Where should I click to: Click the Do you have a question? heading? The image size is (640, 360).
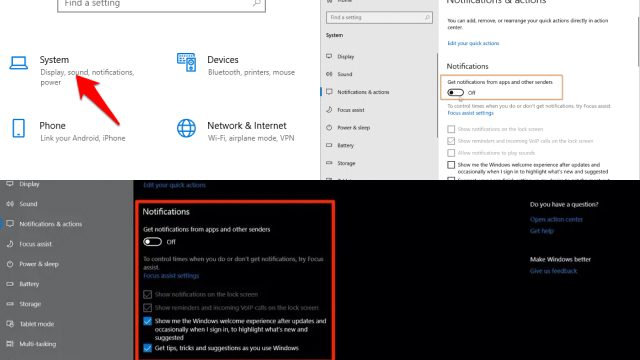pyautogui.click(x=564, y=204)
